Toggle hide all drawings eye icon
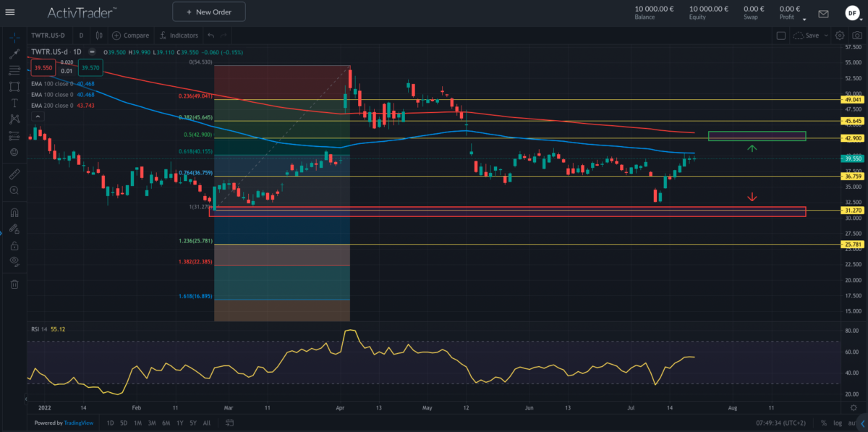868x432 pixels. [14, 261]
